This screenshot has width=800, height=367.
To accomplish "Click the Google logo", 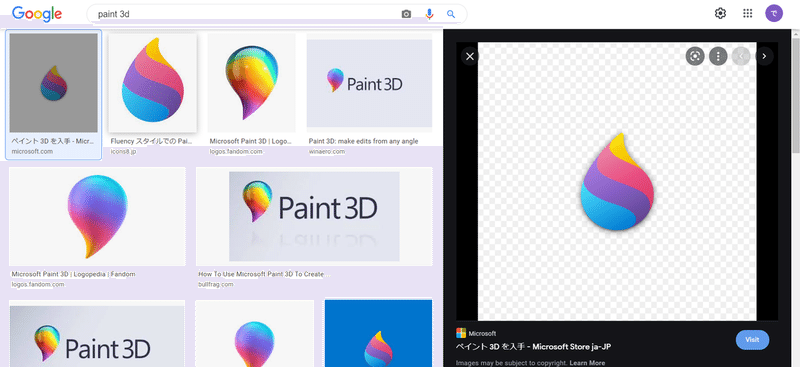I will [x=37, y=14].
